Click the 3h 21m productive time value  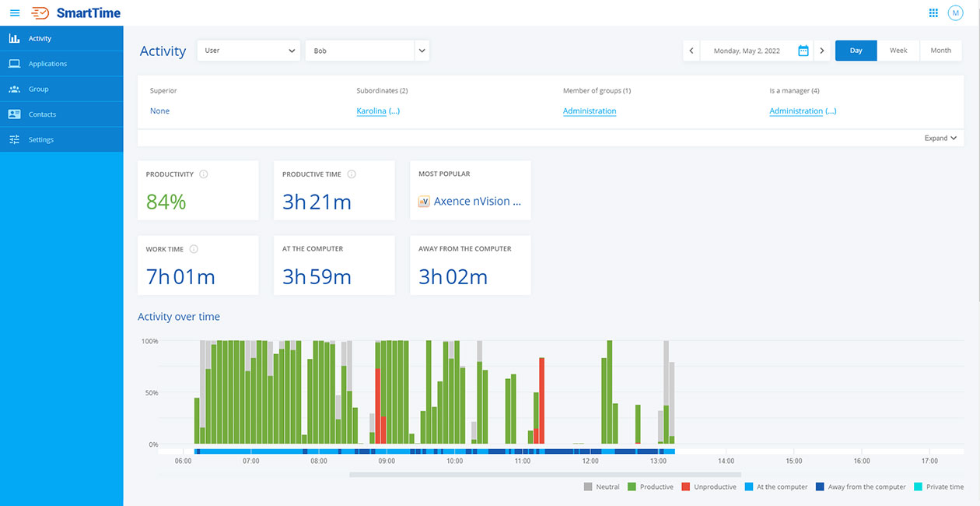pos(317,202)
